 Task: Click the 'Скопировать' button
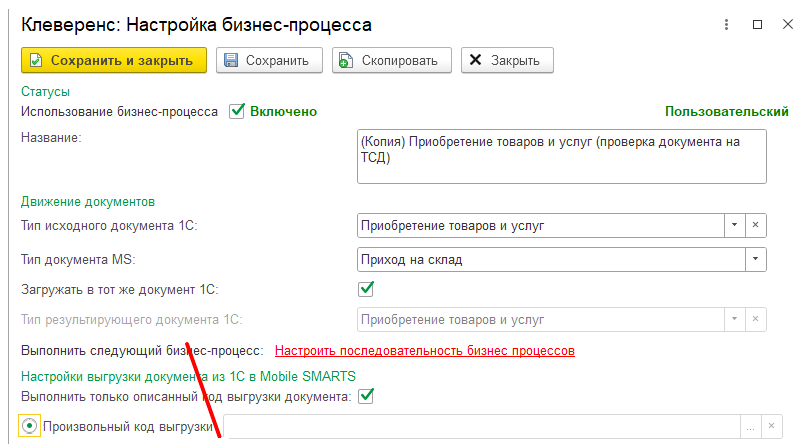(392, 60)
